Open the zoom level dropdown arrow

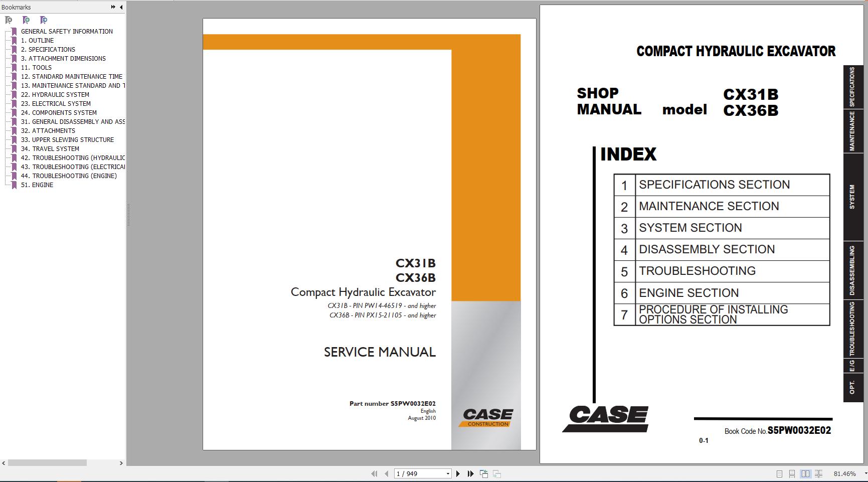click(865, 473)
